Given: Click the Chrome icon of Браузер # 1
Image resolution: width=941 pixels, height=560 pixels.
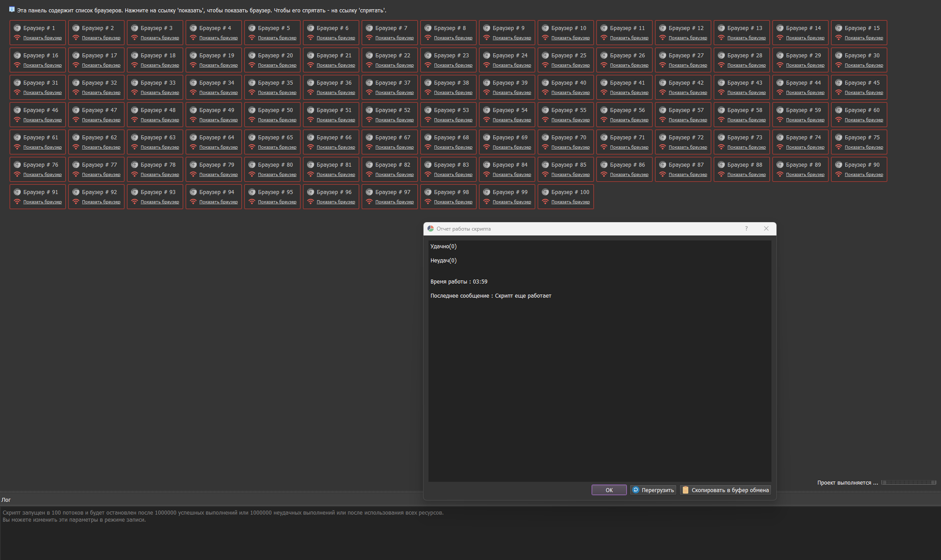Looking at the screenshot, I should [17, 28].
